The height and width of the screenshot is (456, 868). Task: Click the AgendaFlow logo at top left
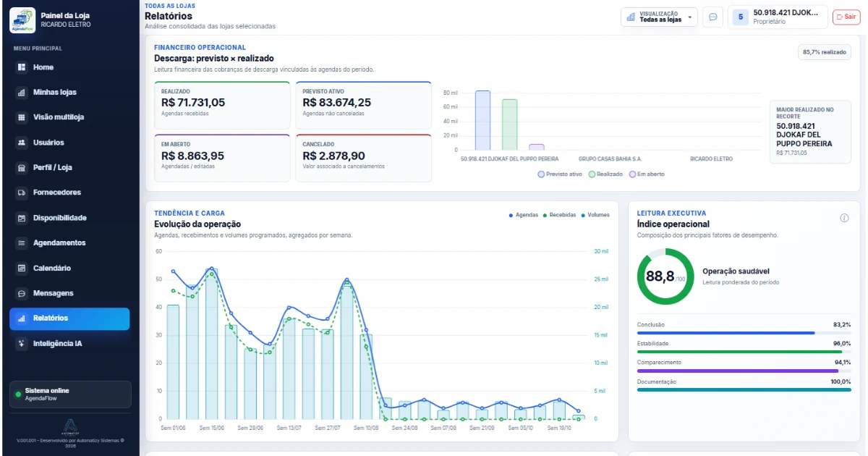[22, 20]
